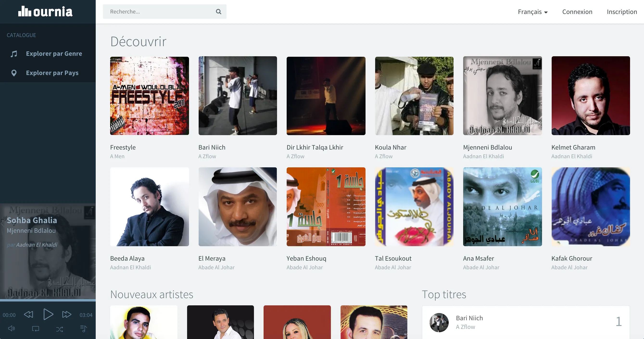
Task: Open Abade Al Johar under Kafak Ghorour
Action: coord(569,267)
